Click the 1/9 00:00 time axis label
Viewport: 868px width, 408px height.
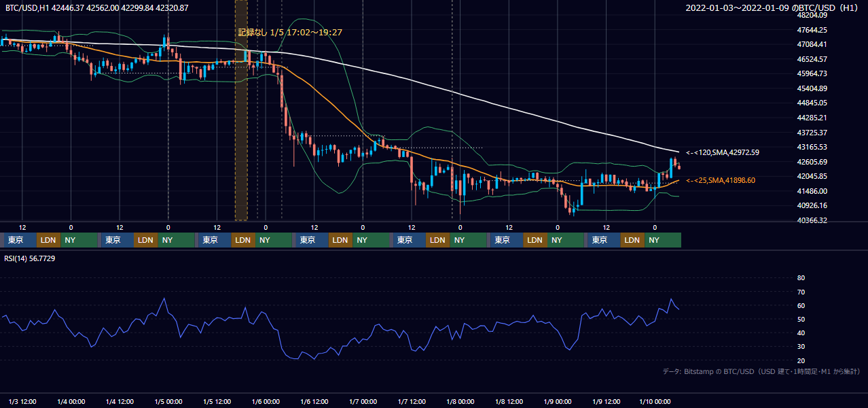pyautogui.click(x=558, y=401)
